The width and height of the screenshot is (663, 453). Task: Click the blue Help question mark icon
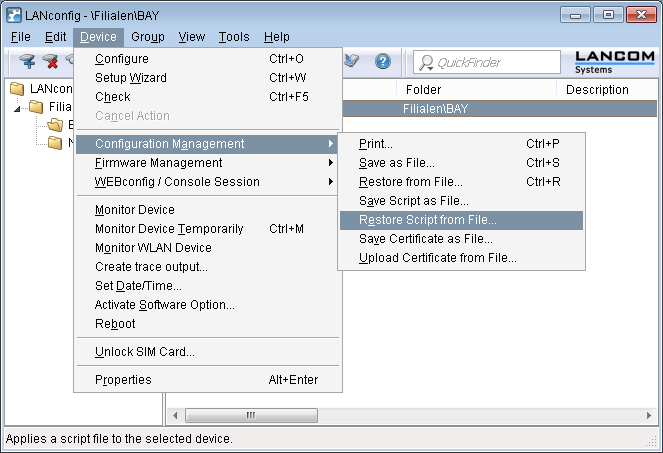(382, 62)
